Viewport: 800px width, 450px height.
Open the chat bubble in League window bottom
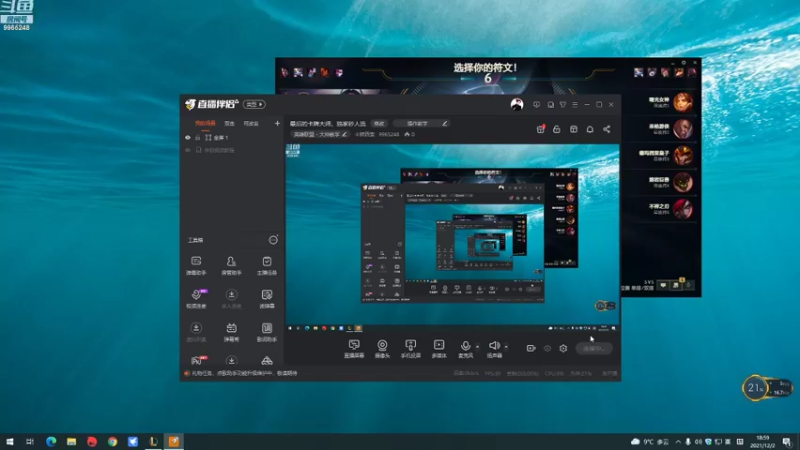(x=663, y=285)
